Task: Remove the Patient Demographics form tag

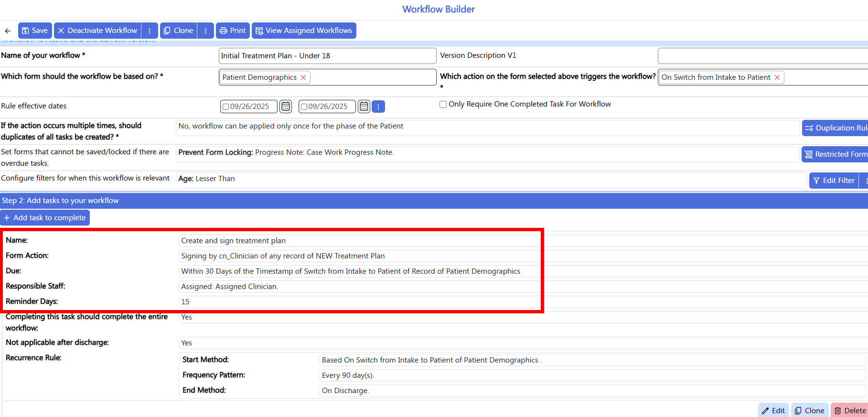Action: click(303, 77)
